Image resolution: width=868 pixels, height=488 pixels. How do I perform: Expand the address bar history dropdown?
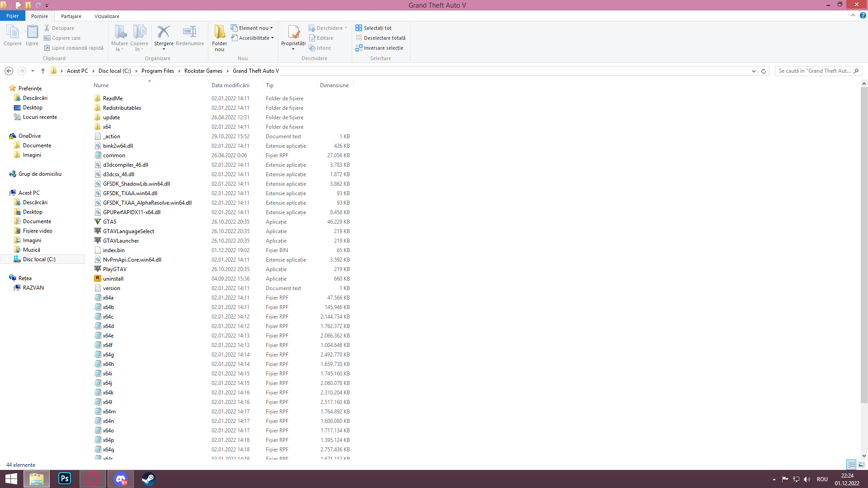point(754,71)
